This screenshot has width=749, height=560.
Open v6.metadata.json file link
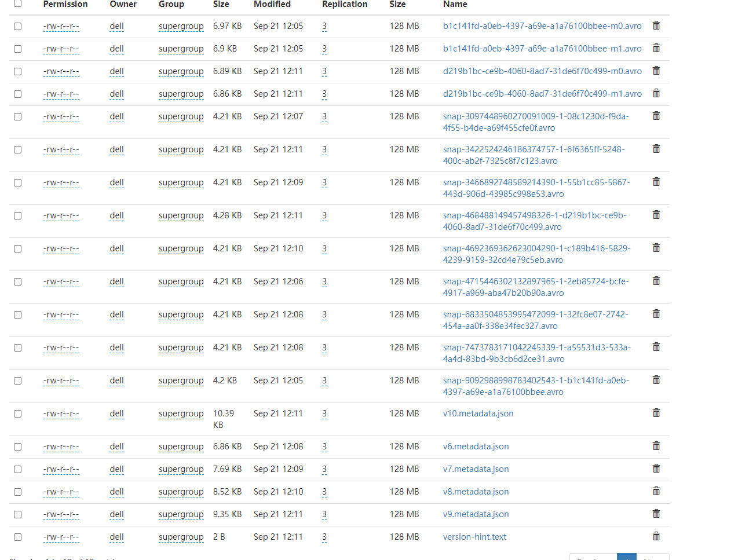[476, 446]
